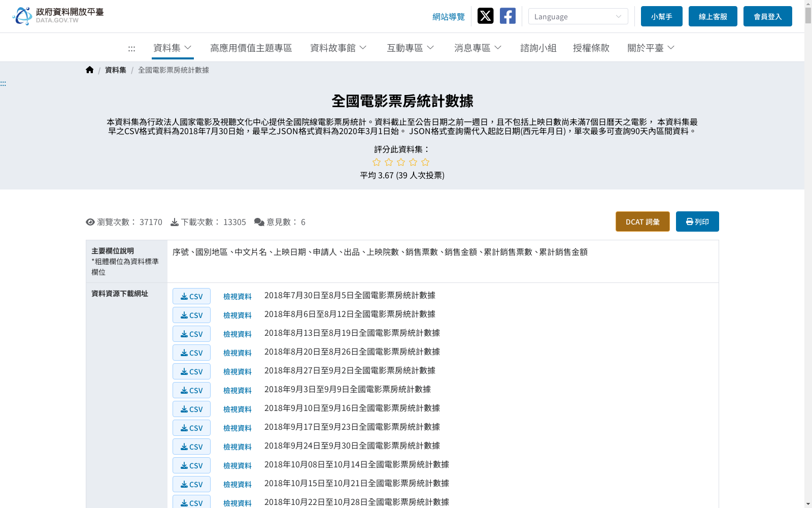This screenshot has height=508, width=812.
Task: Click the heading 全國電影票房統計數據
Action: pos(402,101)
